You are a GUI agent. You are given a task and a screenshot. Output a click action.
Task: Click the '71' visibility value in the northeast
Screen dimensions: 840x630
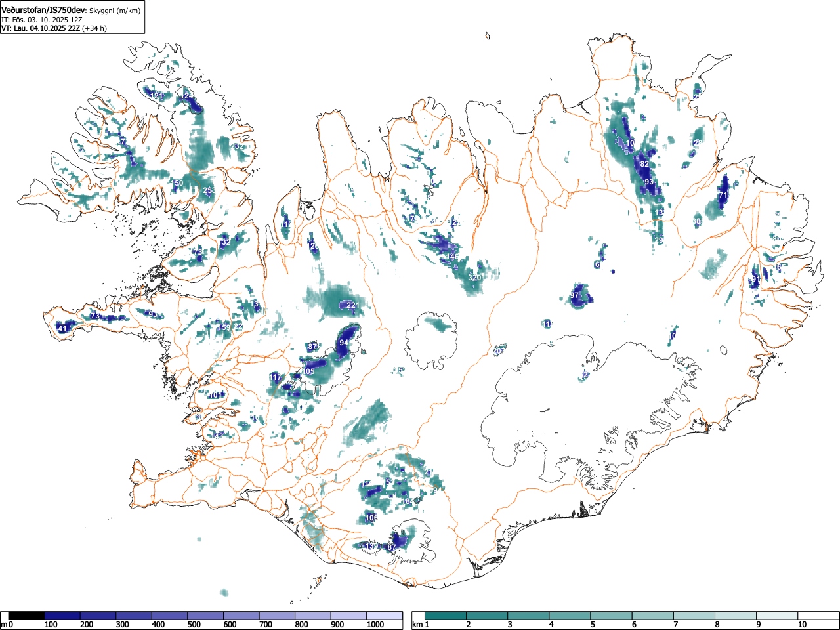[x=723, y=195]
